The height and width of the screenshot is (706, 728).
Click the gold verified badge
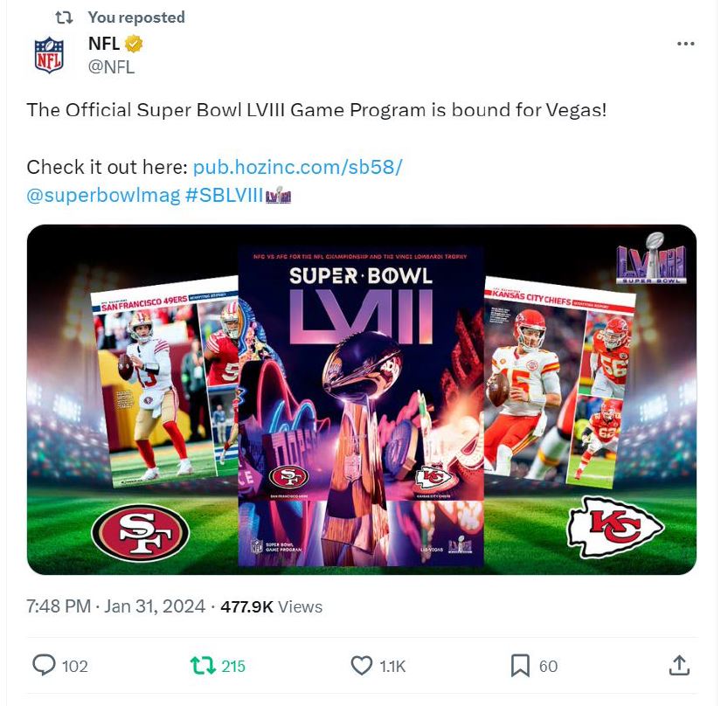pyautogui.click(x=134, y=44)
